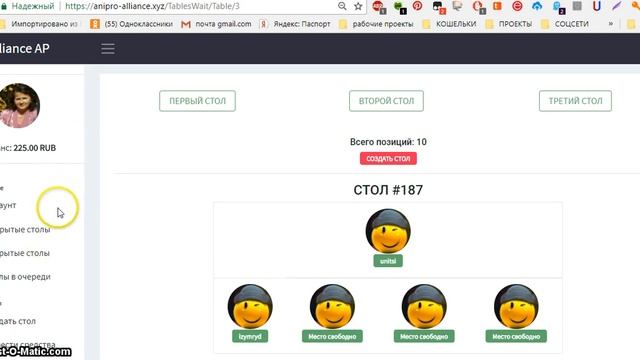Switch to the ТРЕТИЙ СТОЛ tab
Screen dimensions: 640x360
coord(575,101)
